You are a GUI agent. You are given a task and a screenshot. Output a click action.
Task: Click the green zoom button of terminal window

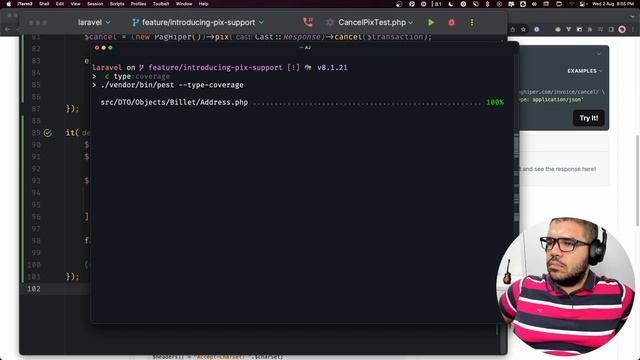(110, 48)
